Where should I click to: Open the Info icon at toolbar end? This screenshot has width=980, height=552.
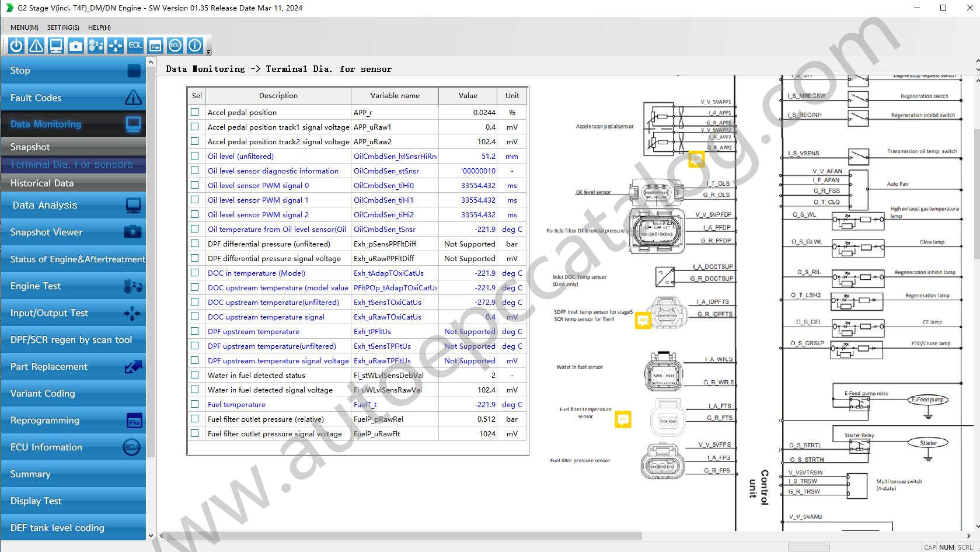point(194,45)
